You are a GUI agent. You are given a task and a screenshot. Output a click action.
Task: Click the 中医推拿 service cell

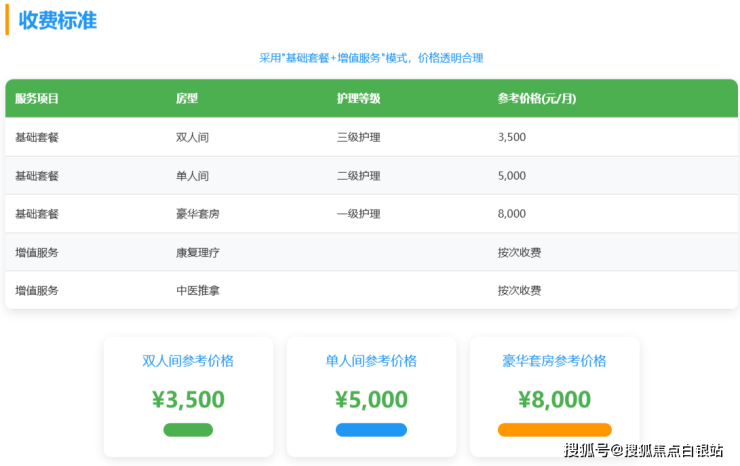[x=198, y=290]
